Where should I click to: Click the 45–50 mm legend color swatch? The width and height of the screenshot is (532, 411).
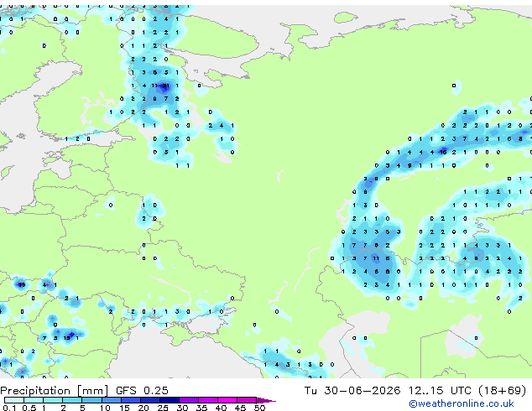(x=247, y=400)
